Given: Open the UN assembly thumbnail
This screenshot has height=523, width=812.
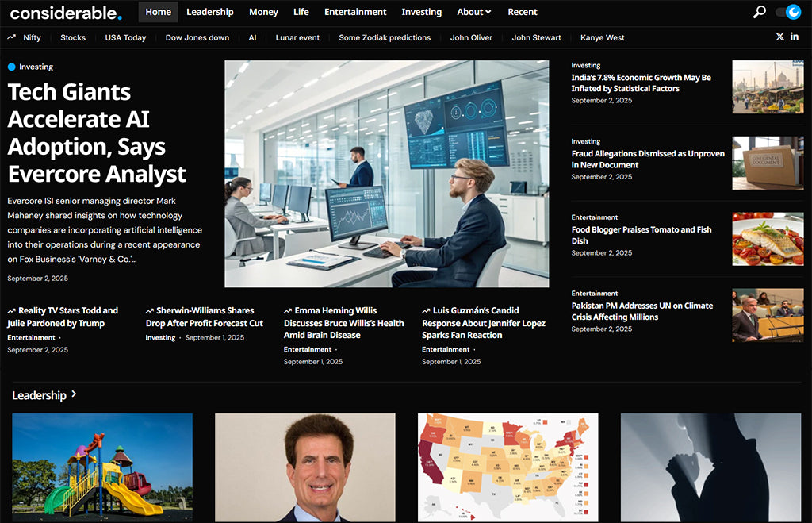Looking at the screenshot, I should (x=768, y=315).
